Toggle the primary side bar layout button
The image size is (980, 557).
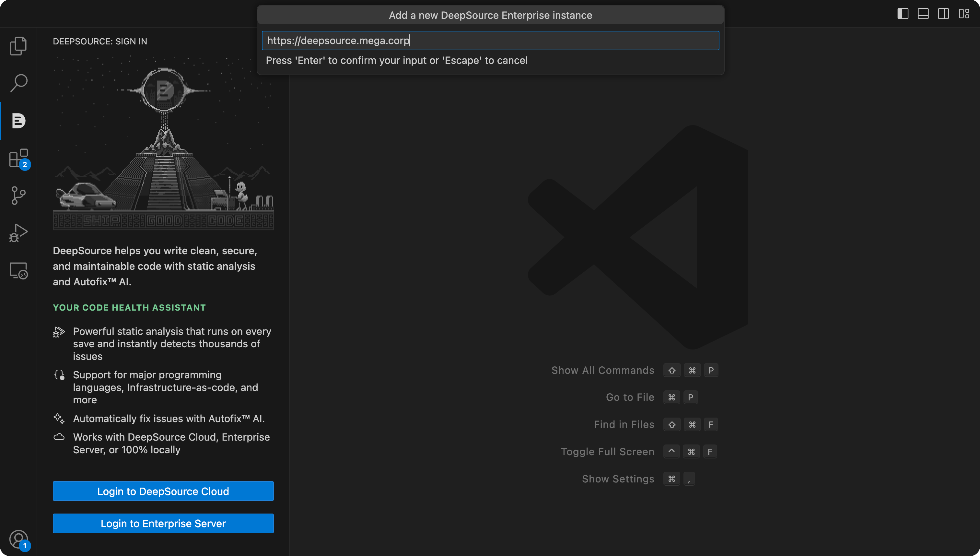point(903,14)
